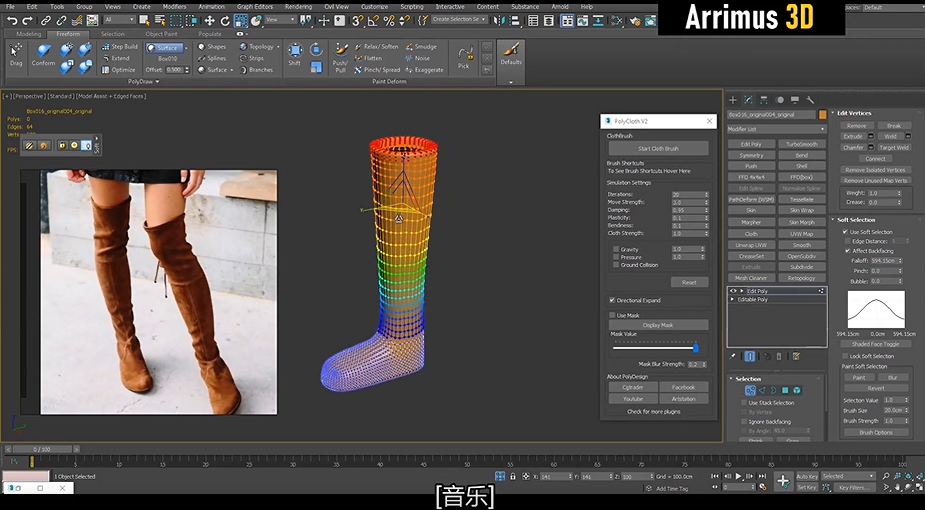Open the Create tab in command panel
The height and width of the screenshot is (510, 925).
pyautogui.click(x=733, y=100)
